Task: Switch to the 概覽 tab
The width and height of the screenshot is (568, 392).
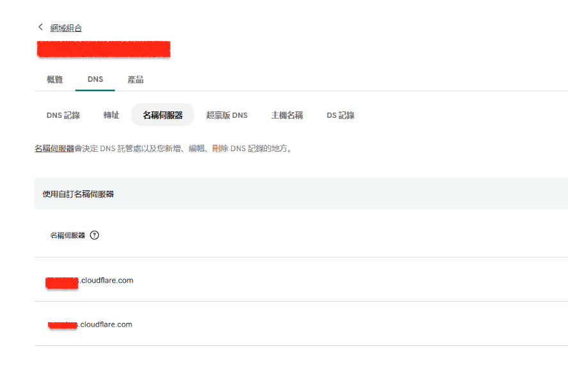Action: (x=54, y=79)
